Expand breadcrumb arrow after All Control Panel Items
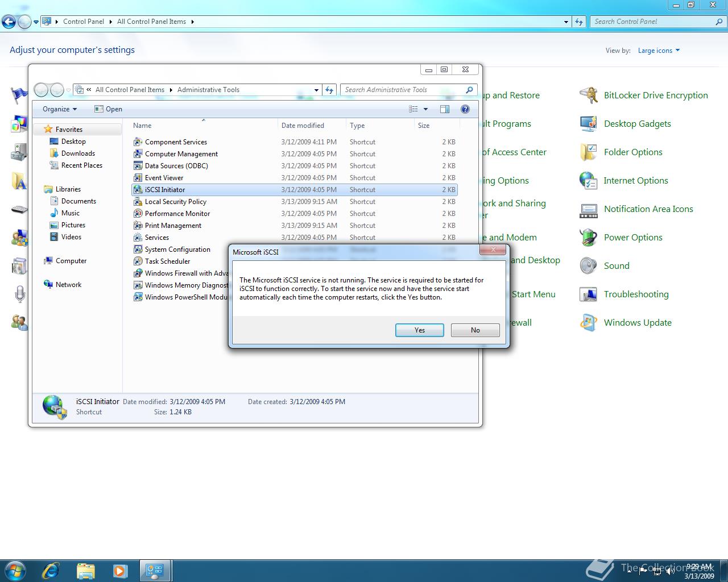This screenshot has height=582, width=728. point(192,22)
